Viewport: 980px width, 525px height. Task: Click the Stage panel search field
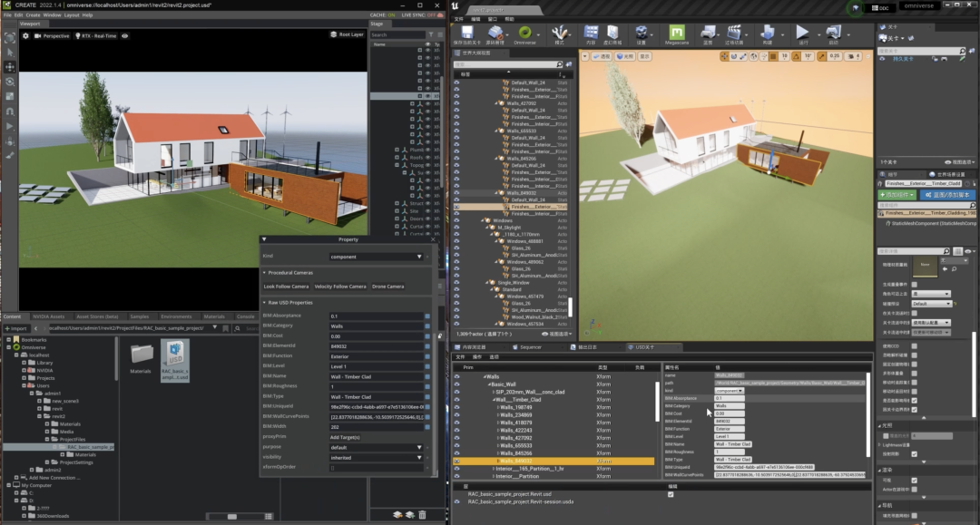point(398,34)
